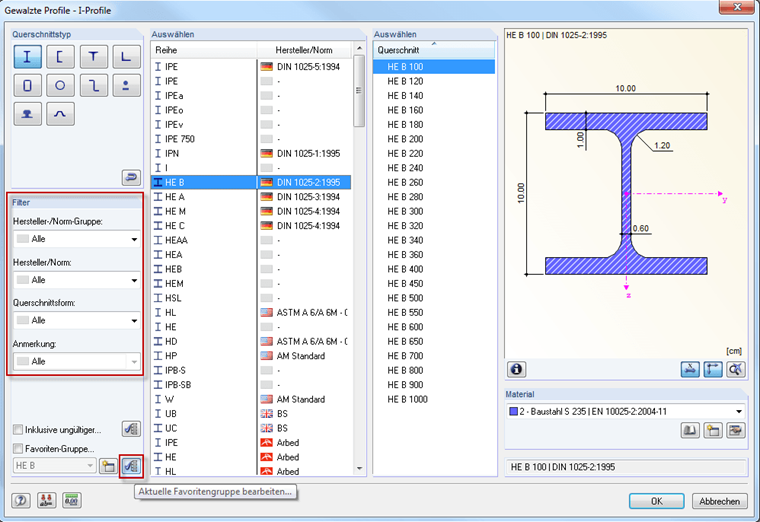Create a new favorites group
This screenshot has width=760, height=522.
coord(109,466)
